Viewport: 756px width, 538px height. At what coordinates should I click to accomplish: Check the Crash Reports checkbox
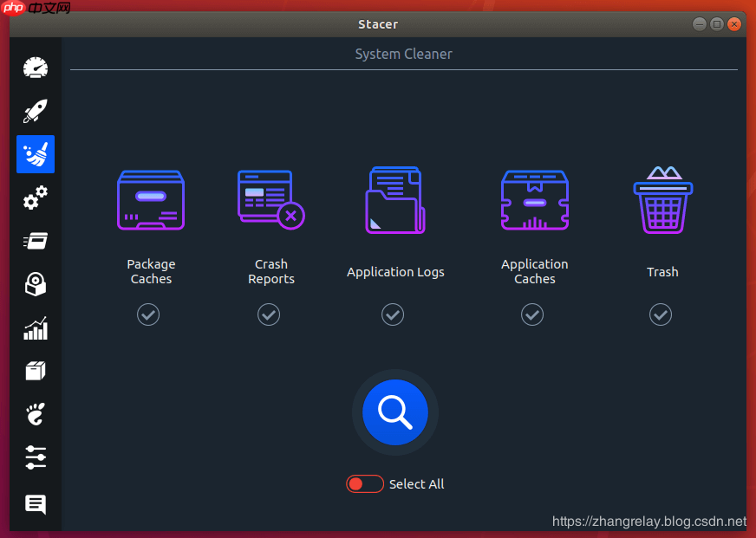(x=268, y=314)
